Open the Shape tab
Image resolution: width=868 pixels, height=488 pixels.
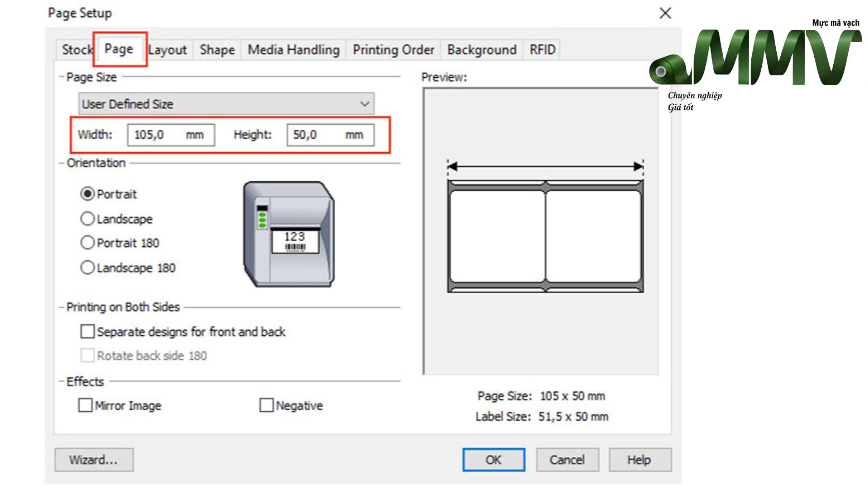(217, 50)
